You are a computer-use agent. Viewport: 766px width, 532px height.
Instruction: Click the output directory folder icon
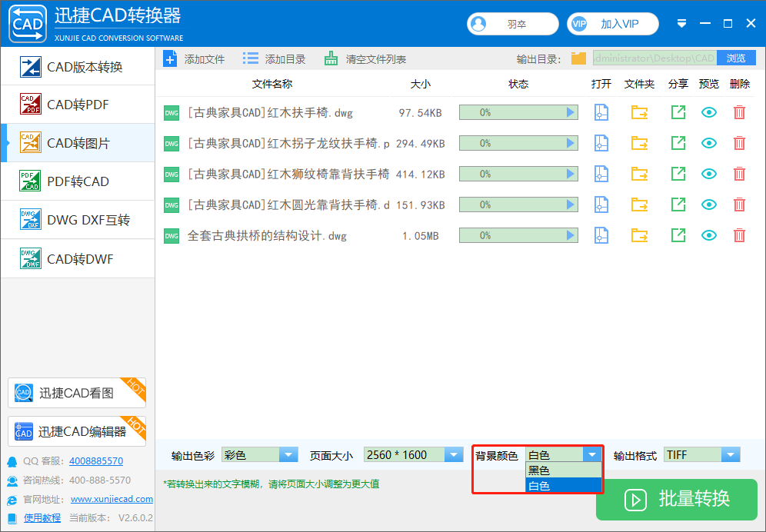[578, 58]
